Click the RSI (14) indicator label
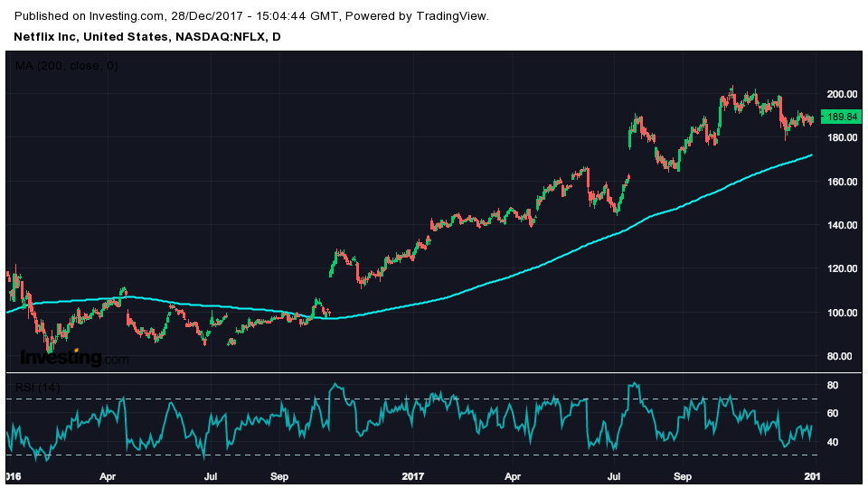The width and height of the screenshot is (868, 488). coord(37,388)
